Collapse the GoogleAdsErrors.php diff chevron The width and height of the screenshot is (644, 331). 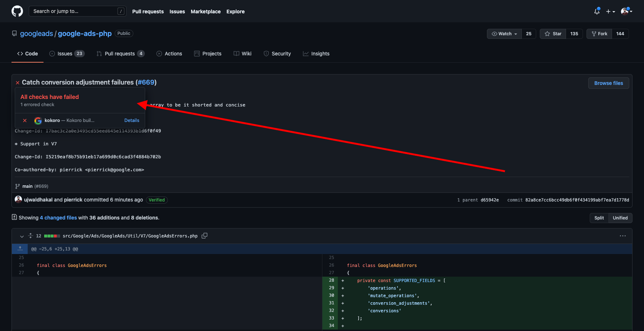[x=22, y=236]
